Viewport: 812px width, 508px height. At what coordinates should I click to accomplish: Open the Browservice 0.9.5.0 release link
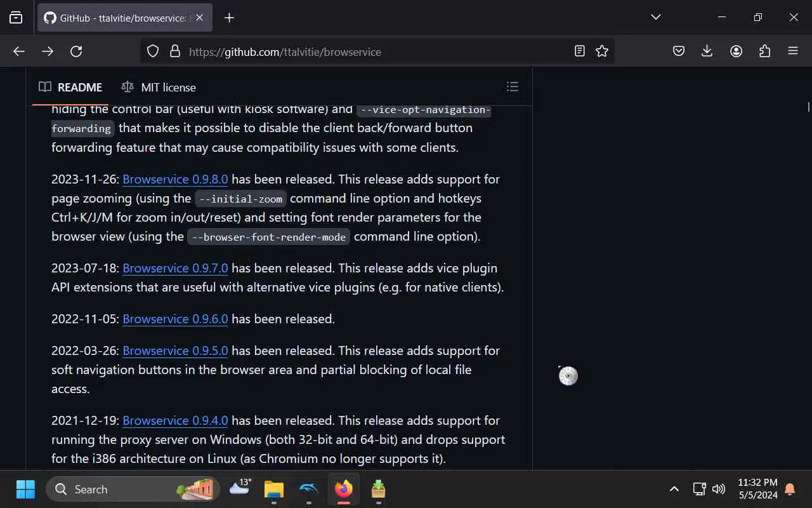click(x=175, y=351)
